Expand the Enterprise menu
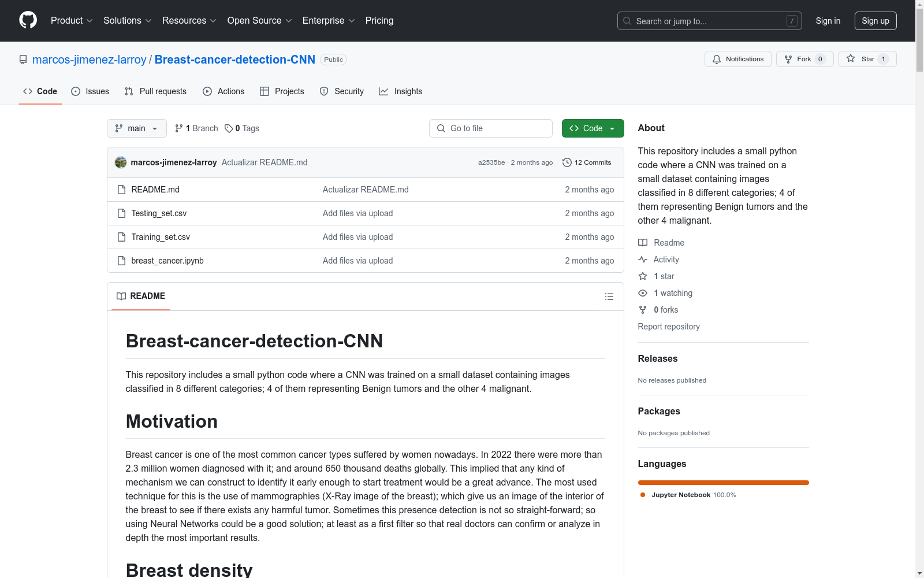The height and width of the screenshot is (578, 924). click(x=329, y=20)
